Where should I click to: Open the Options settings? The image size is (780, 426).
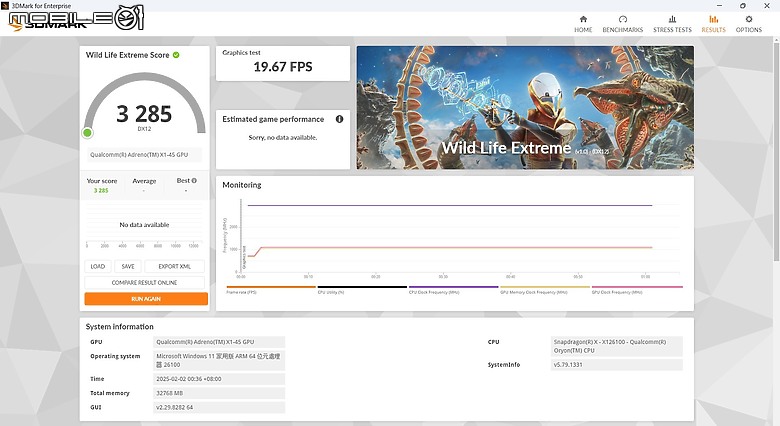[x=749, y=24]
